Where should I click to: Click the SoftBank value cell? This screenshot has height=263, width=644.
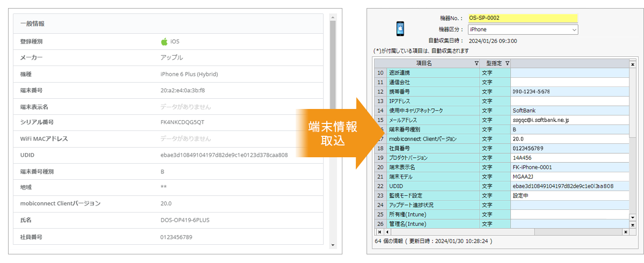(569, 111)
